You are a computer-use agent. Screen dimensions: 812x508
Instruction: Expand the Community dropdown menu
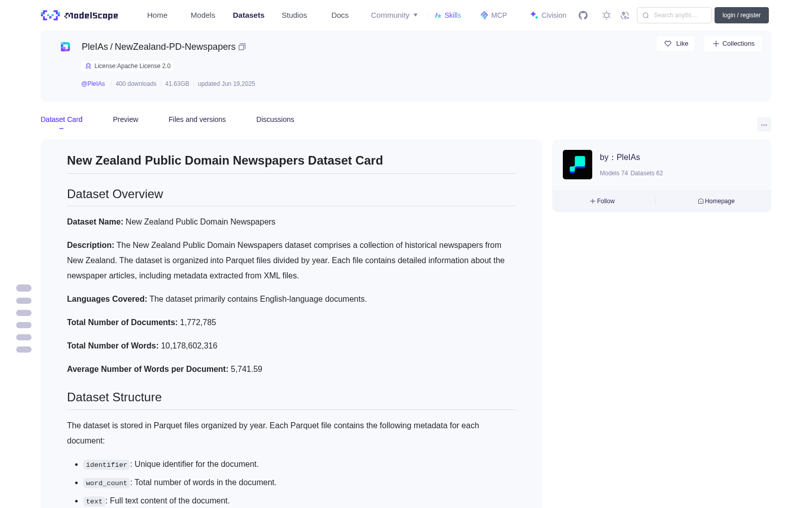pos(394,15)
